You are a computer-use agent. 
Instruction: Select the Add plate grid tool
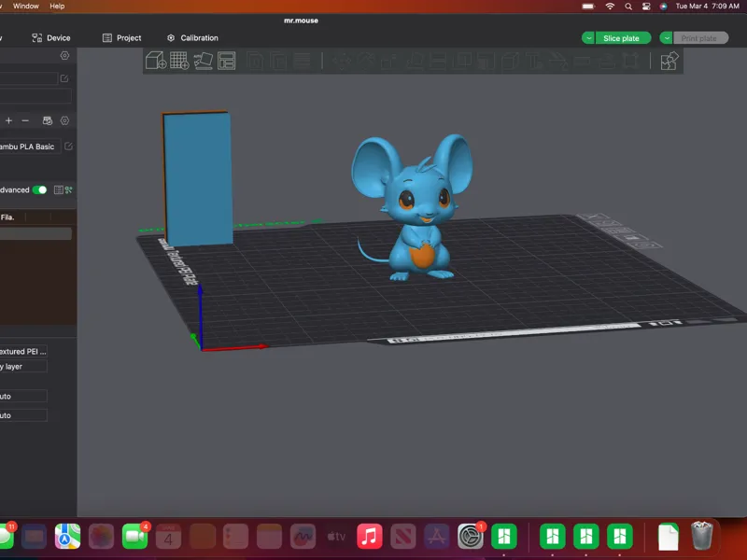[x=179, y=61]
